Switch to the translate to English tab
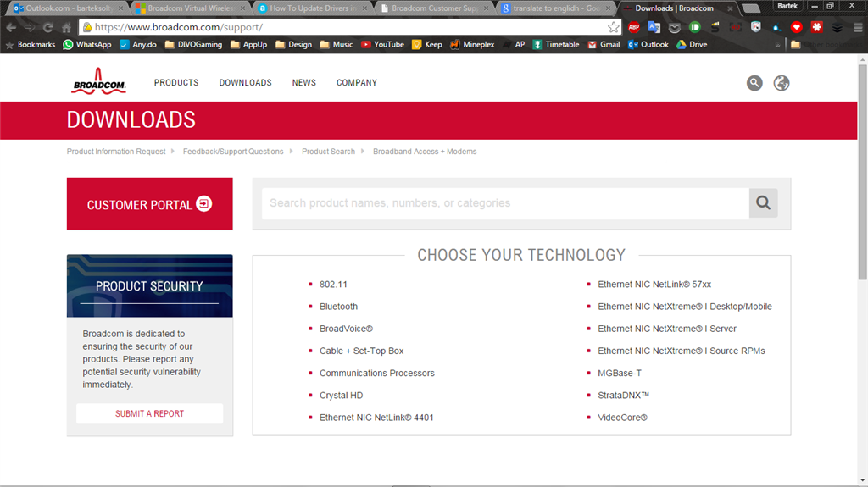Image resolution: width=868 pixels, height=487 pixels. coord(556,8)
